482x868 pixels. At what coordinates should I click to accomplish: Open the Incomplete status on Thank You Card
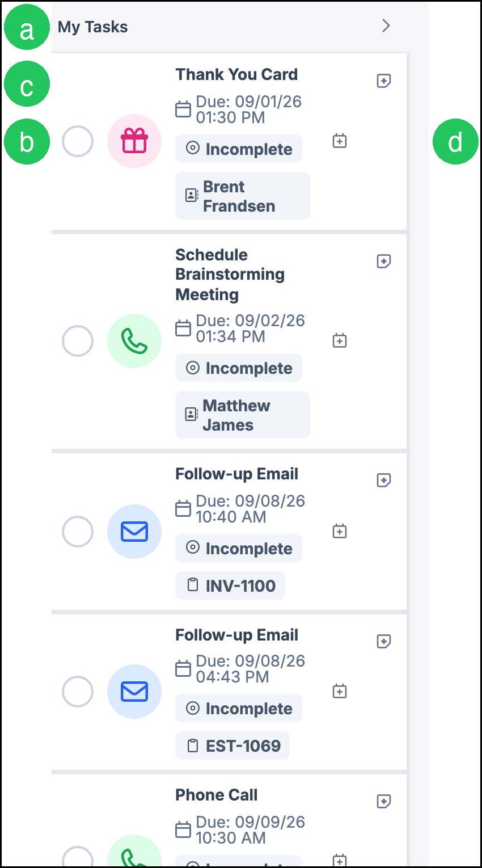point(239,149)
